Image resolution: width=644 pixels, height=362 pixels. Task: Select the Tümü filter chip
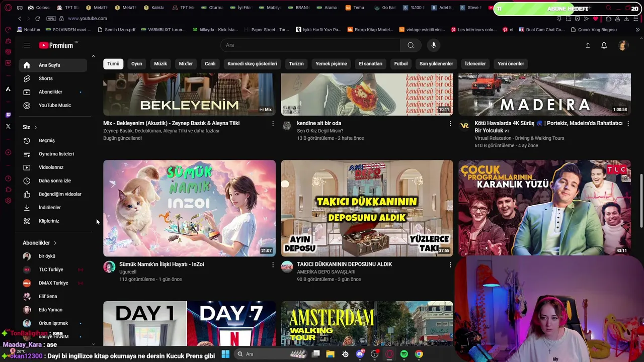(x=113, y=64)
